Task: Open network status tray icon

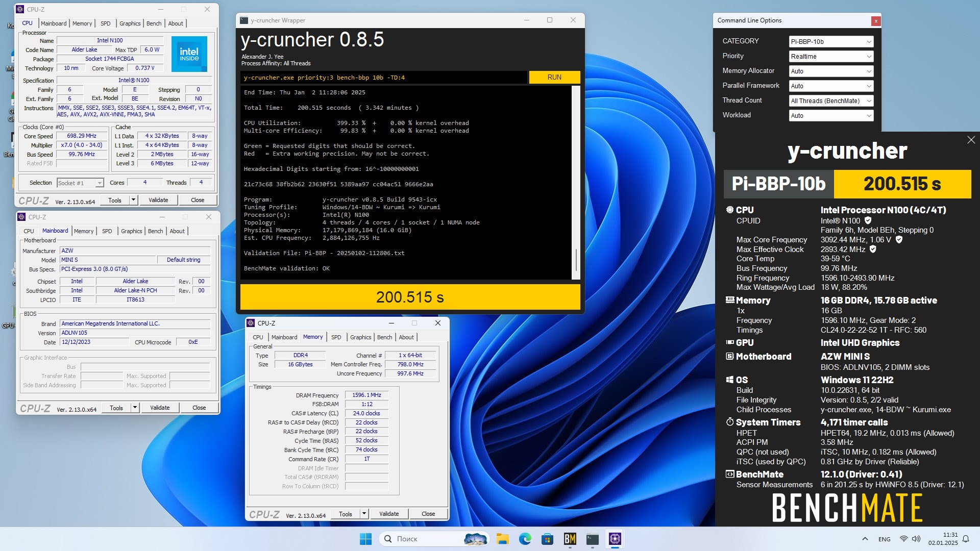Action: click(903, 539)
